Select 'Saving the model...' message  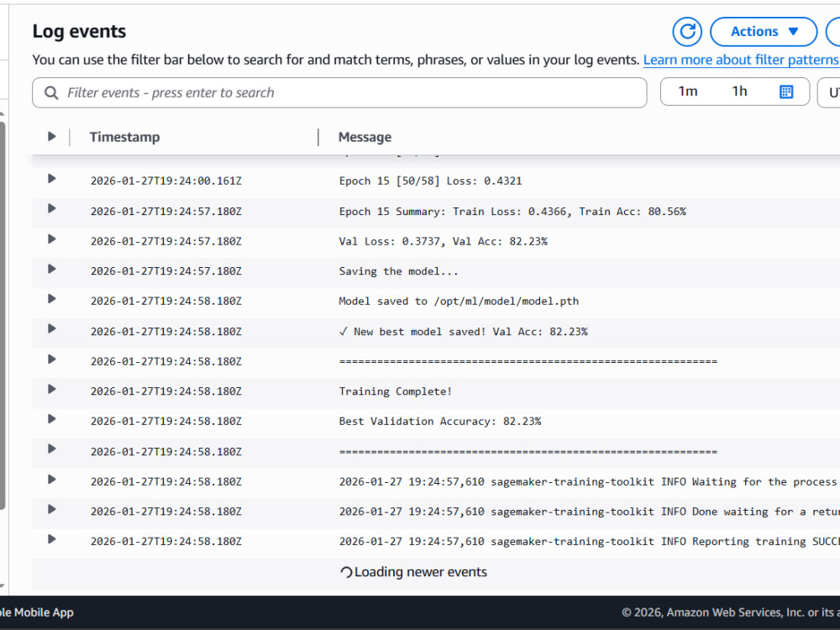coord(398,271)
